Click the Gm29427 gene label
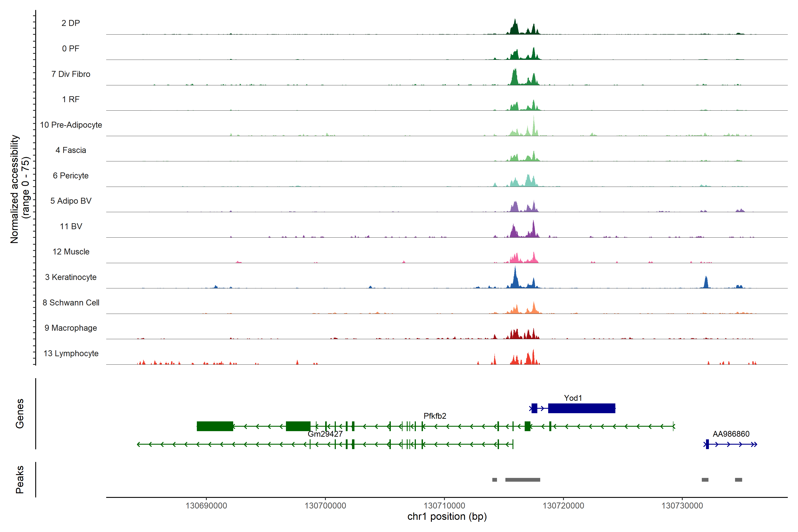 [x=325, y=434]
